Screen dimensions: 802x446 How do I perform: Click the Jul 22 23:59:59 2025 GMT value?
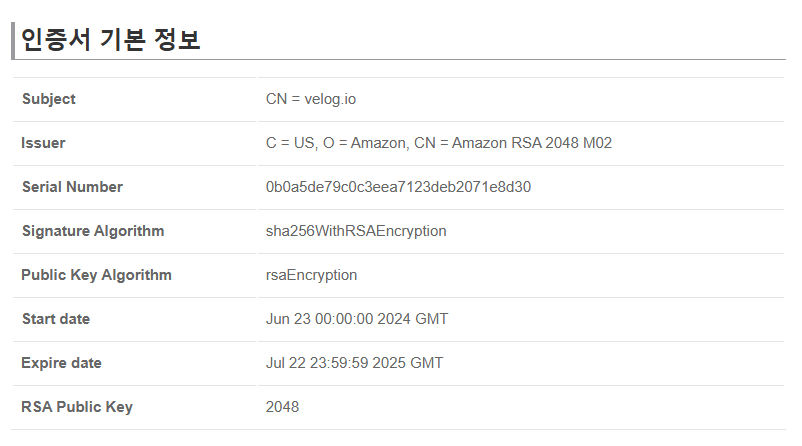pos(354,363)
